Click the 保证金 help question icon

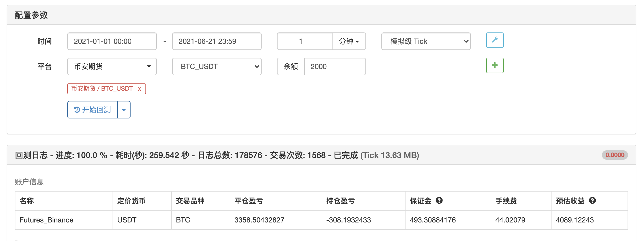point(439,200)
